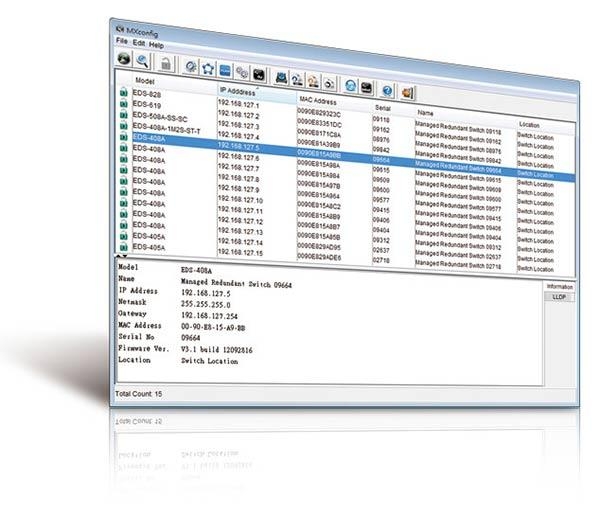The width and height of the screenshot is (600, 517).
Task: Click the blue device import toolbar icon
Action: click(x=281, y=77)
